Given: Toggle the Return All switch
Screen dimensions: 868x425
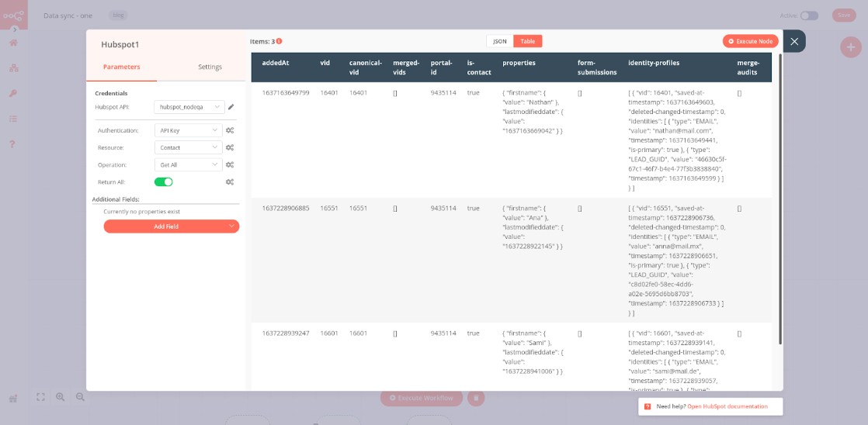Looking at the screenshot, I should [x=164, y=181].
